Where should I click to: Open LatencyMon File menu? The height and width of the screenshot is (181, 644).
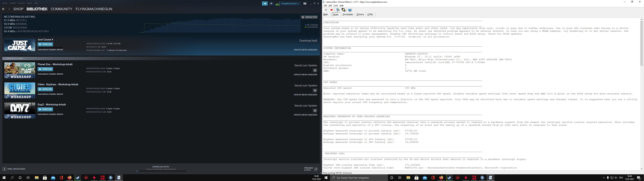[326, 6]
